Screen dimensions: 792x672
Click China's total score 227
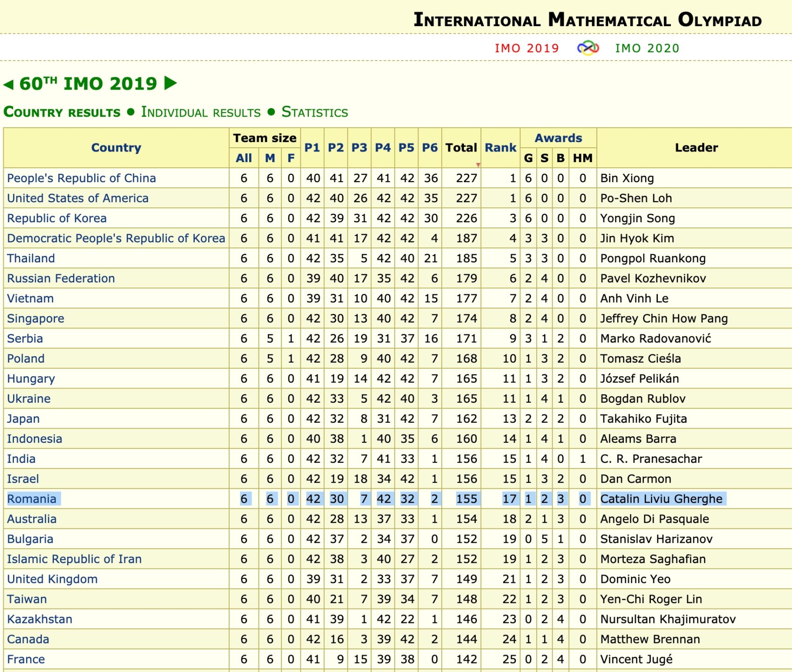(x=466, y=178)
